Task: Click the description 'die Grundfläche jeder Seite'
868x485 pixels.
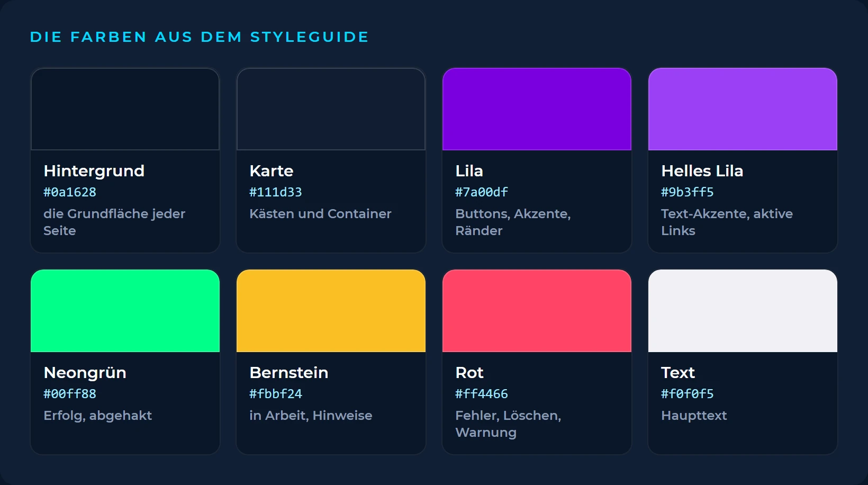Action: [x=114, y=222]
